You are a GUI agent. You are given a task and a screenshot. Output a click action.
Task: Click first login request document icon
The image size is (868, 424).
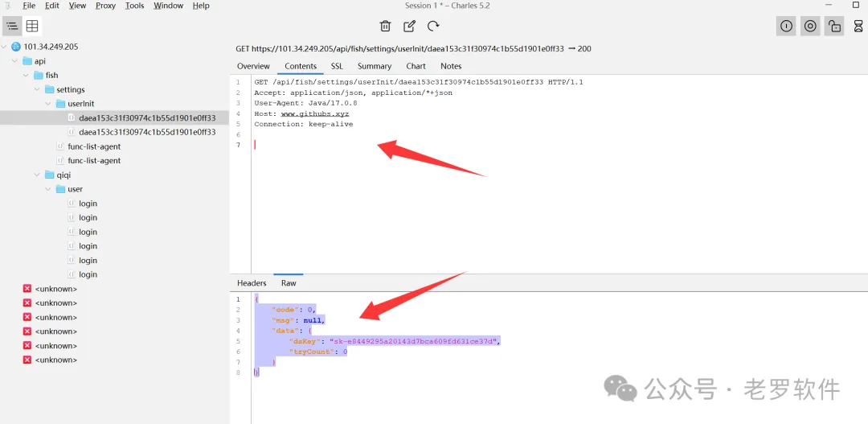pyautogui.click(x=72, y=204)
